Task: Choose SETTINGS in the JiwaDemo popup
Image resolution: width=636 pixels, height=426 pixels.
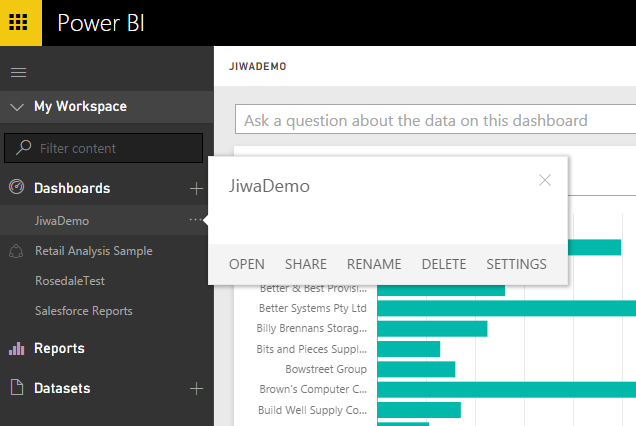Action: tap(516, 265)
